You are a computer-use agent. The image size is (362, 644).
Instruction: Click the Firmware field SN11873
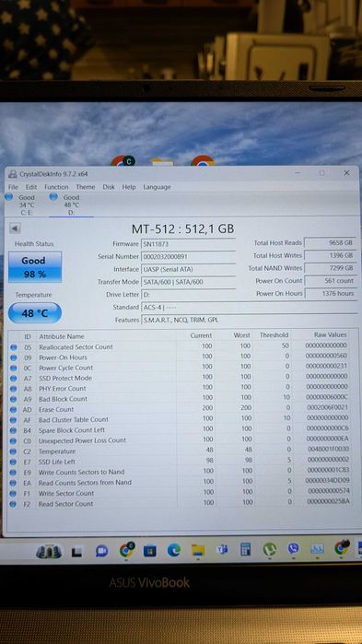click(x=188, y=244)
